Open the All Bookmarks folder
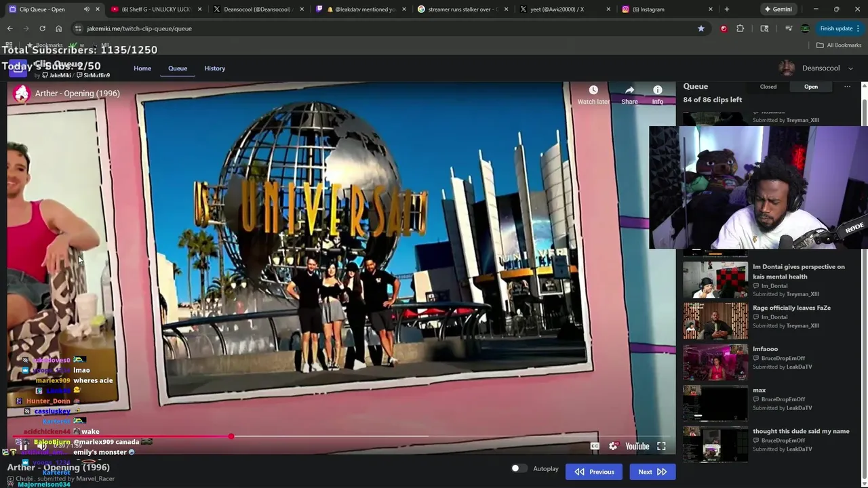Viewport: 868px width, 488px height. tap(839, 45)
